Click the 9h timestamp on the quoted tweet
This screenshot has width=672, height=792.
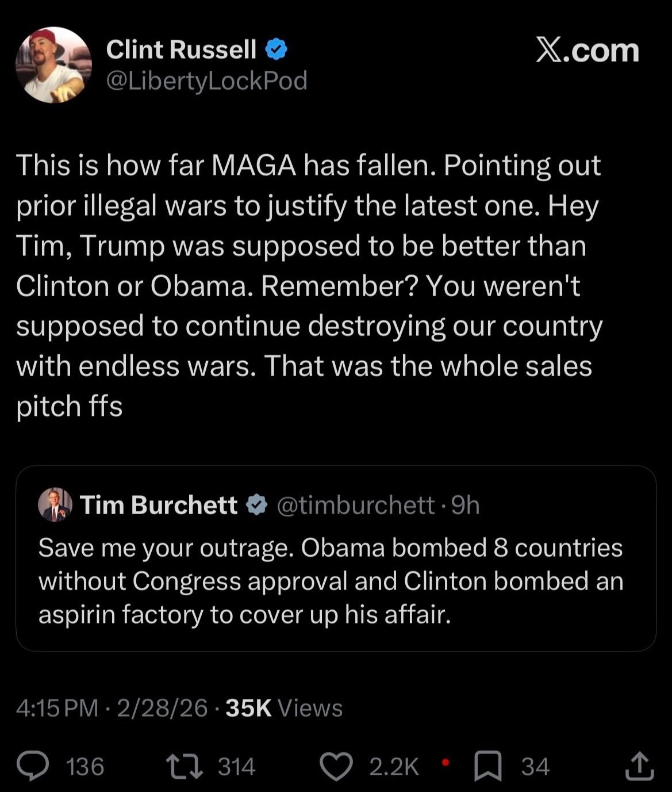coord(466,505)
